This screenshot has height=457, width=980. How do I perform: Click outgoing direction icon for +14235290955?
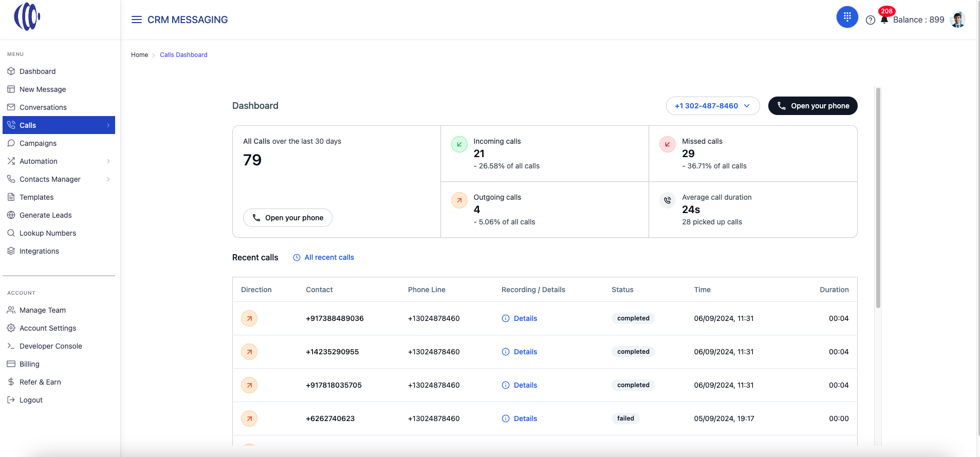tap(249, 352)
